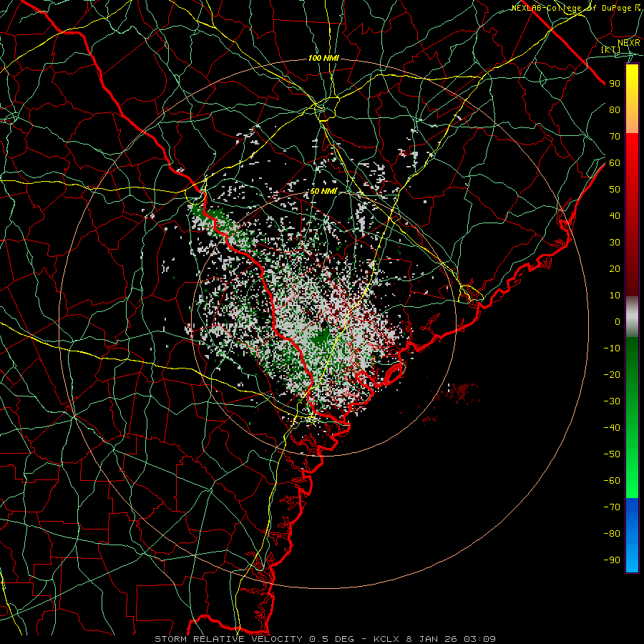Image resolution: width=644 pixels, height=644 pixels.
Task: Click the -20 value on the velocity scale
Action: coord(612,374)
